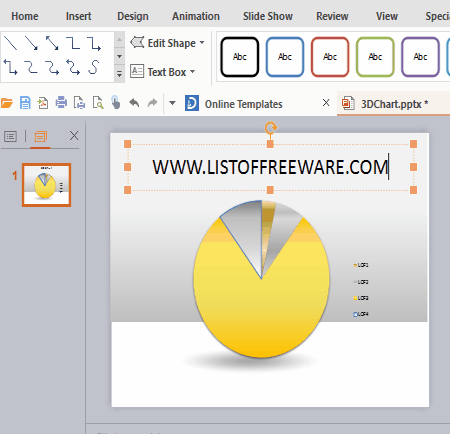The height and width of the screenshot is (434, 450).
Task: Apply the red outline Abc shape style
Action: click(330, 57)
